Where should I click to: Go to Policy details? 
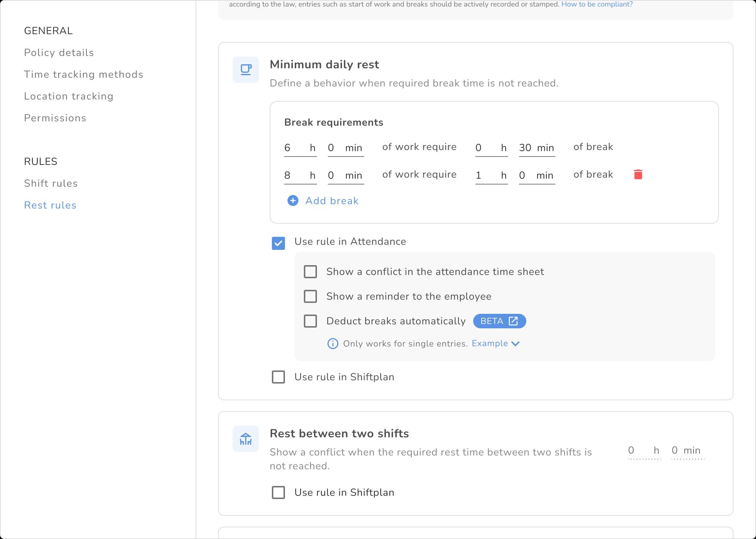point(59,53)
